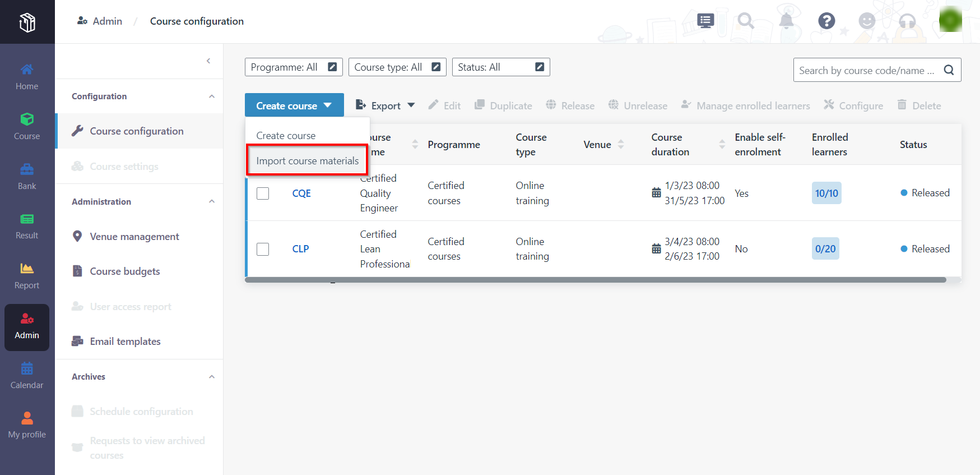The width and height of the screenshot is (980, 475).
Task: Open Email templates in side menu
Action: coord(140,342)
